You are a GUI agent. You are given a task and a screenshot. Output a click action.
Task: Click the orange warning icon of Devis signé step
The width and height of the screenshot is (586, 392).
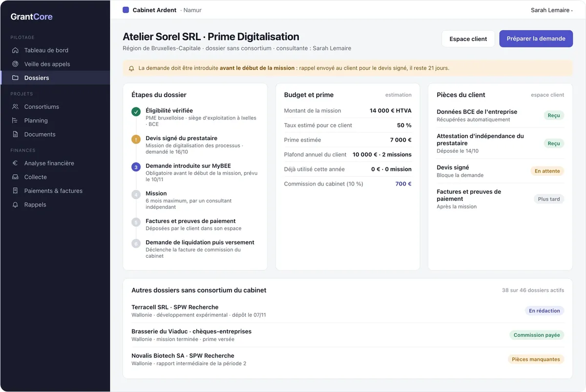tap(136, 139)
